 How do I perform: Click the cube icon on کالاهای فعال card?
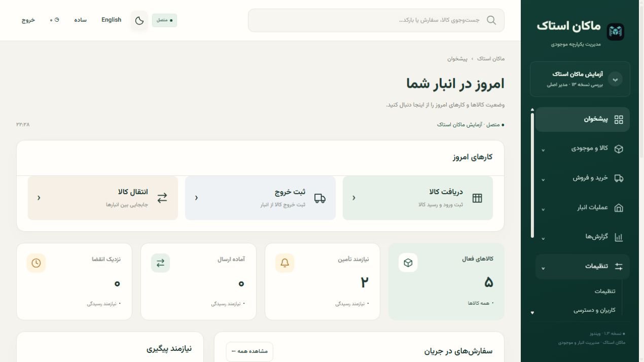(x=408, y=263)
